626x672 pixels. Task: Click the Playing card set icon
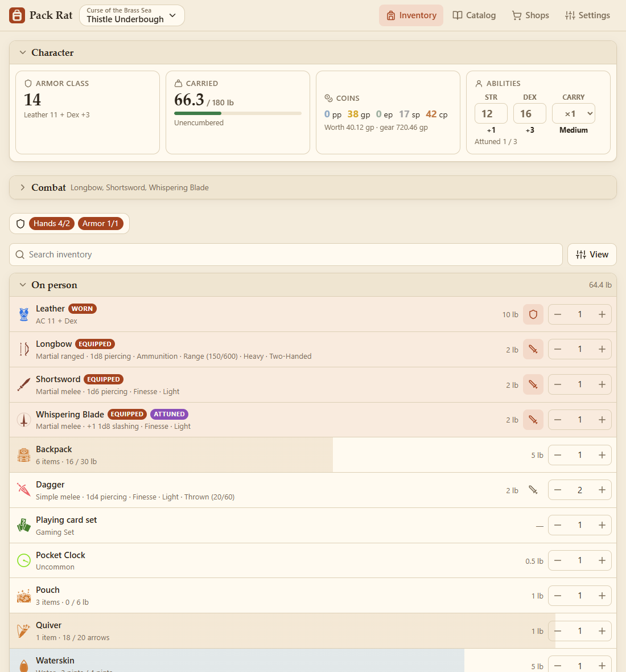[x=24, y=525]
